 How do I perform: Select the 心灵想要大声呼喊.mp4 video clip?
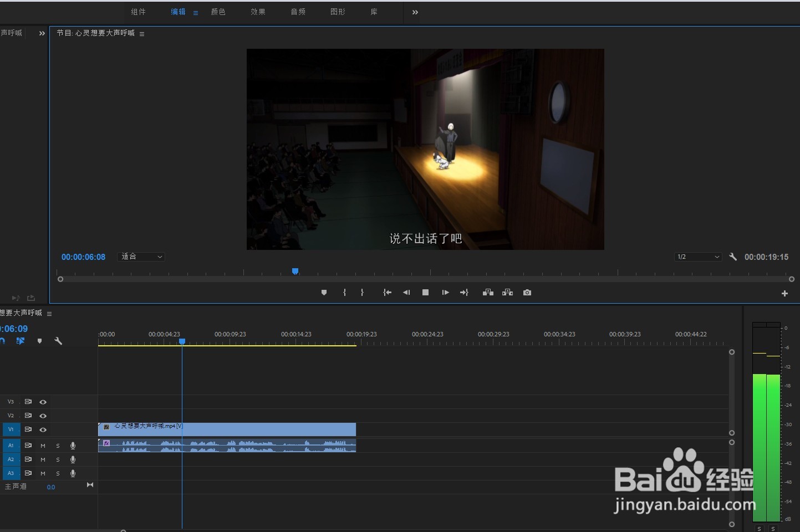point(227,429)
